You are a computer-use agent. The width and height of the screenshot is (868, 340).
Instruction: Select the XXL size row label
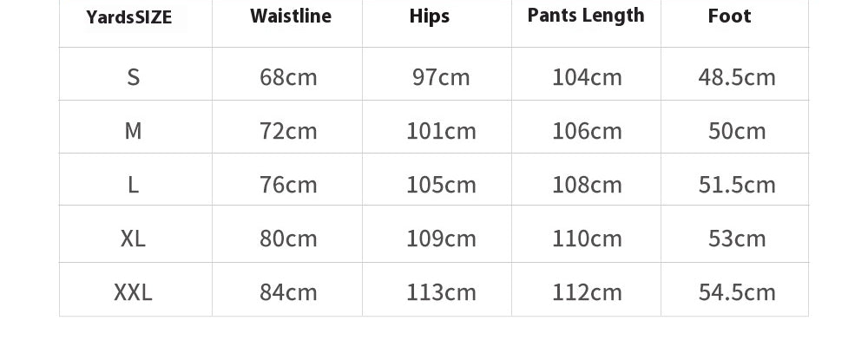point(133,292)
